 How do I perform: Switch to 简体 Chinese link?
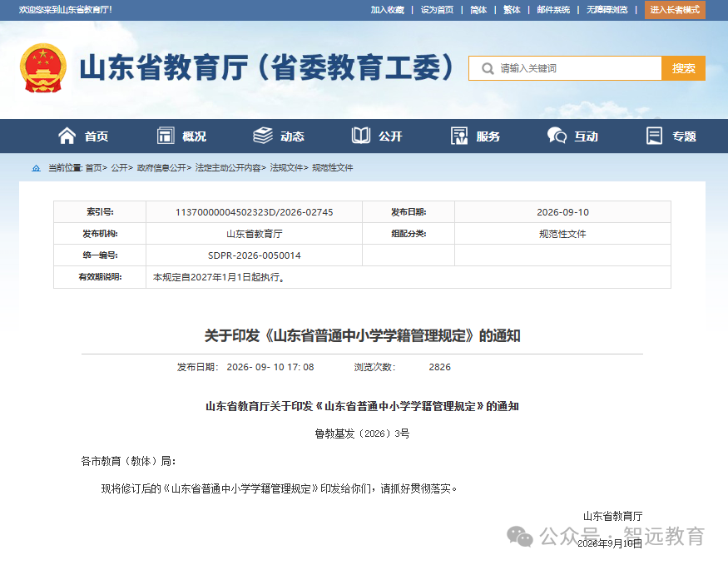click(x=478, y=10)
